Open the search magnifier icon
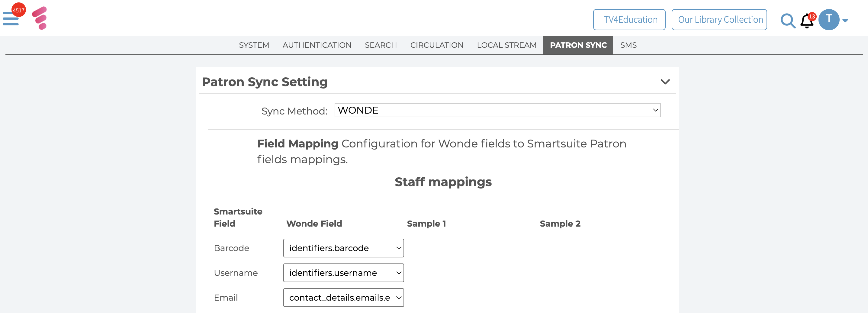The width and height of the screenshot is (868, 313). [787, 21]
